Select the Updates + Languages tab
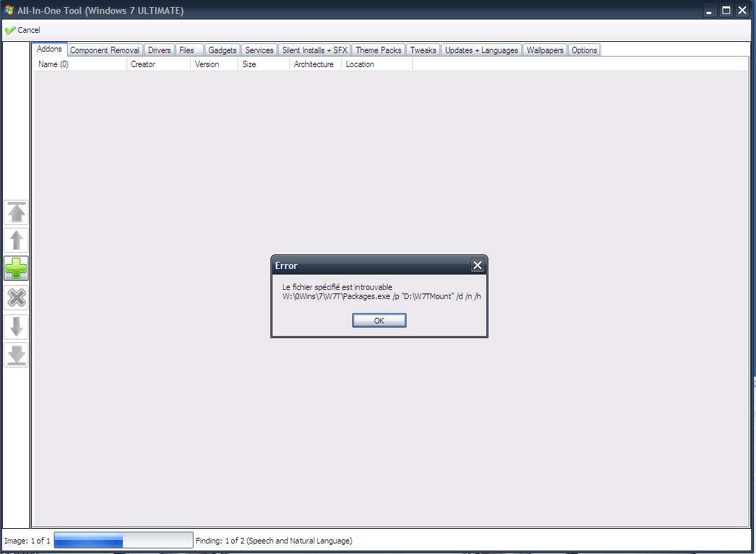This screenshot has width=756, height=554. coord(481,50)
